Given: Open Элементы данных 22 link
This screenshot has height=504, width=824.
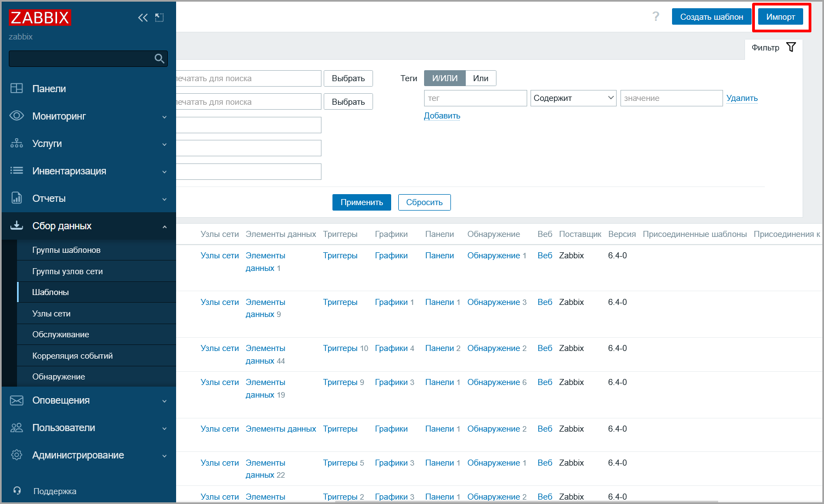Looking at the screenshot, I should (266, 469).
